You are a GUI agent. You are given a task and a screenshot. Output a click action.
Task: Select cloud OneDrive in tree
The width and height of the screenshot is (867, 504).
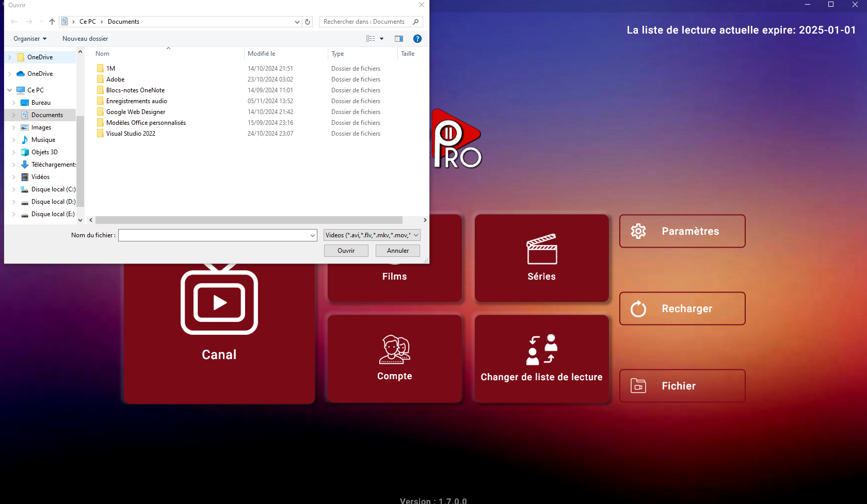(x=40, y=74)
